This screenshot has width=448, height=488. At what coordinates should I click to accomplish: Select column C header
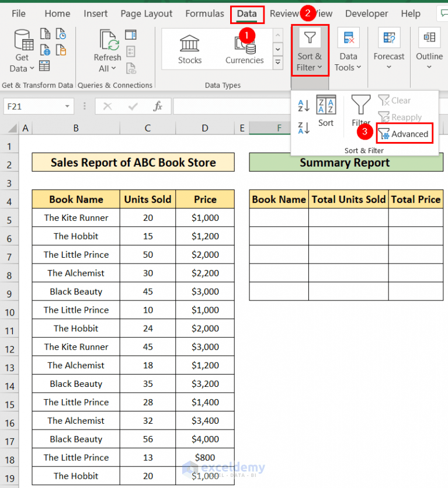(x=148, y=128)
